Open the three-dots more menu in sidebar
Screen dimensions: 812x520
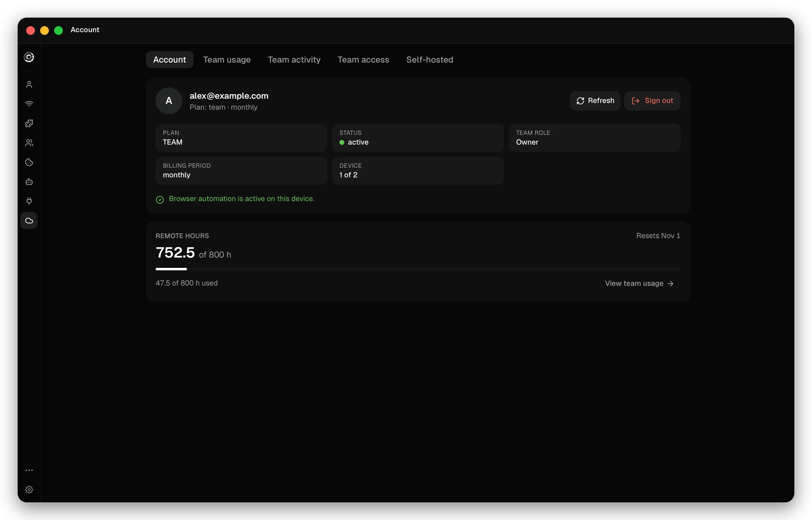(x=29, y=470)
